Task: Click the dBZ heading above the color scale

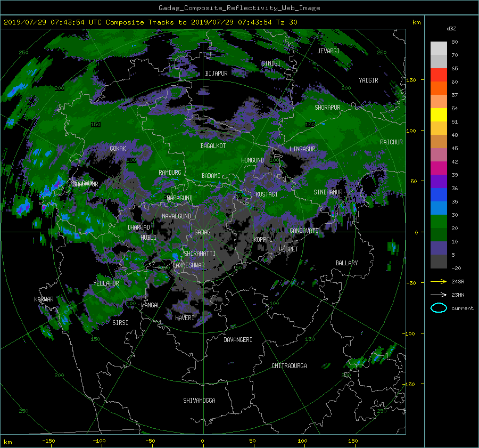Action: [451, 29]
